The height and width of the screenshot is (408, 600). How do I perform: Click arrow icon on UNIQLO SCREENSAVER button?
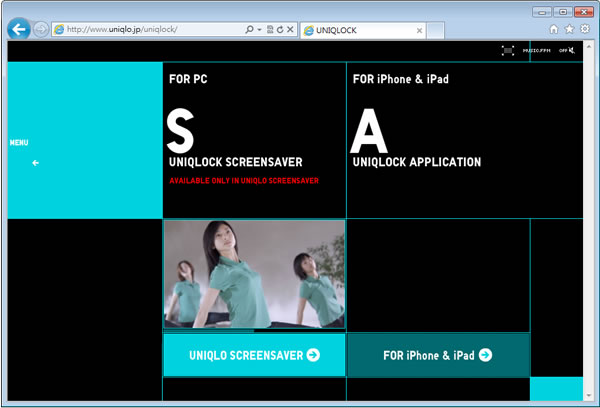[313, 355]
